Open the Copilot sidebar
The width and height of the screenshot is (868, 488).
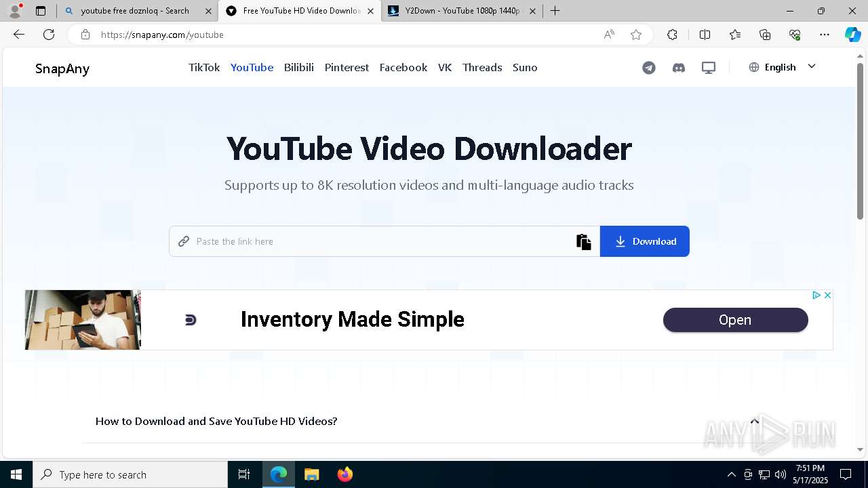pyautogui.click(x=852, y=35)
